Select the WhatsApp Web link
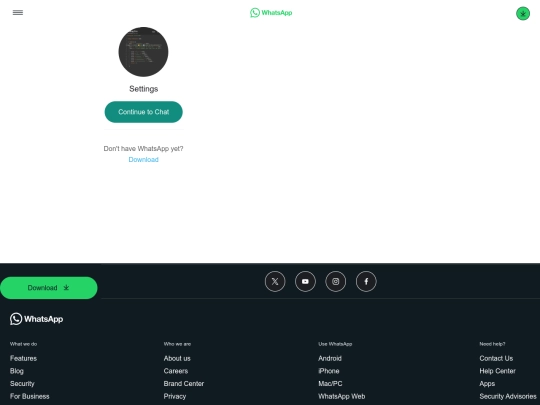This screenshot has height=405, width=540. pos(342,396)
